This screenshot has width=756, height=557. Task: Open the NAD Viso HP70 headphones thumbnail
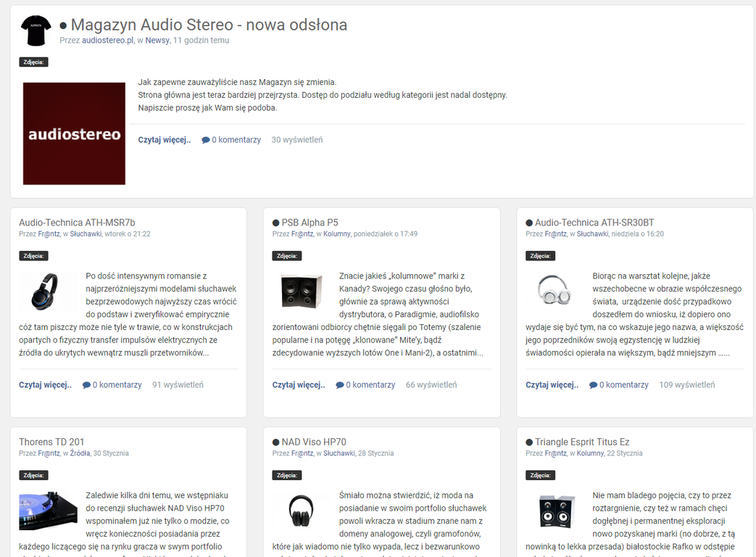click(302, 511)
